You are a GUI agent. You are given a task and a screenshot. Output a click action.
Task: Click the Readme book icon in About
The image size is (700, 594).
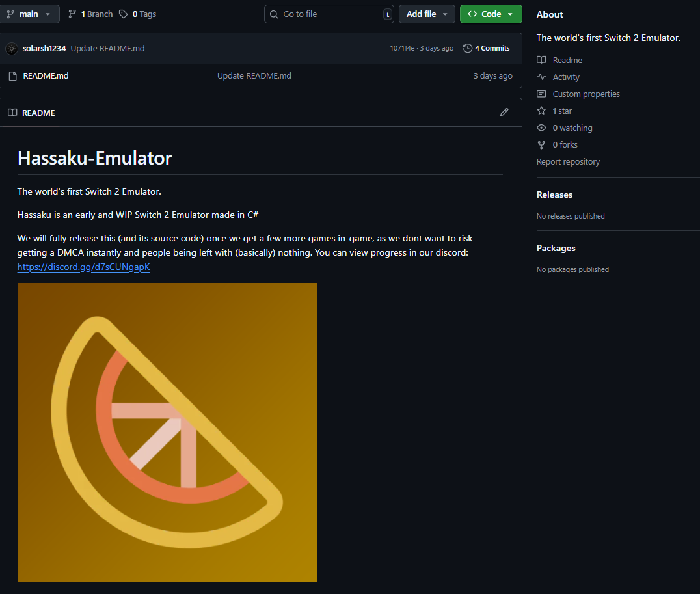pos(541,60)
